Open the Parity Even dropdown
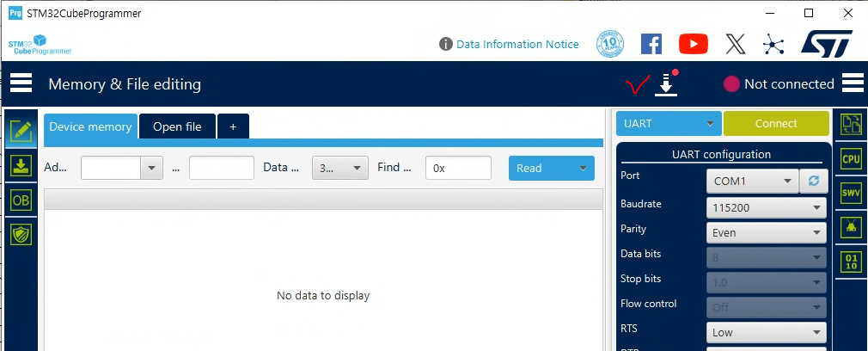This screenshot has height=351, width=868. coord(766,233)
